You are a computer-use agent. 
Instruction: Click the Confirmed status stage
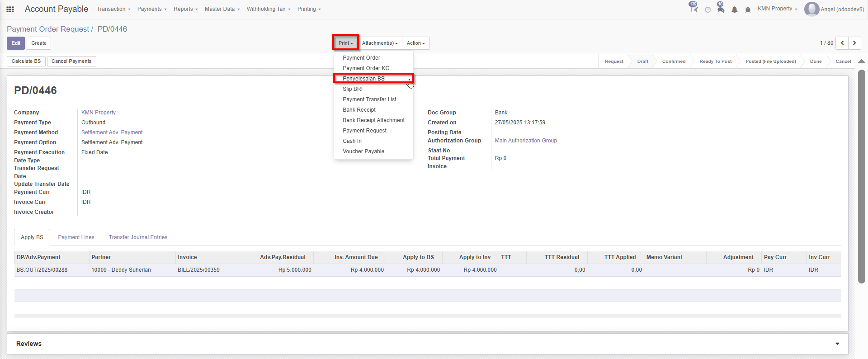pos(674,61)
